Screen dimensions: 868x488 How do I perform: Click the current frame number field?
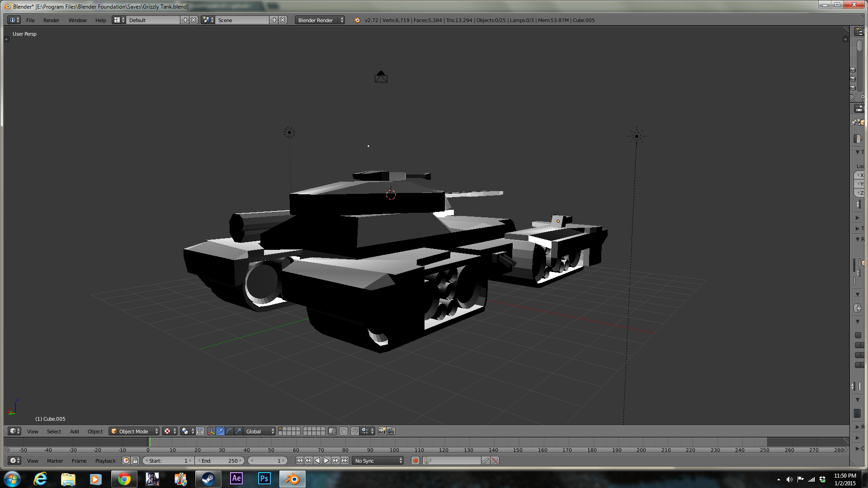click(268, 461)
